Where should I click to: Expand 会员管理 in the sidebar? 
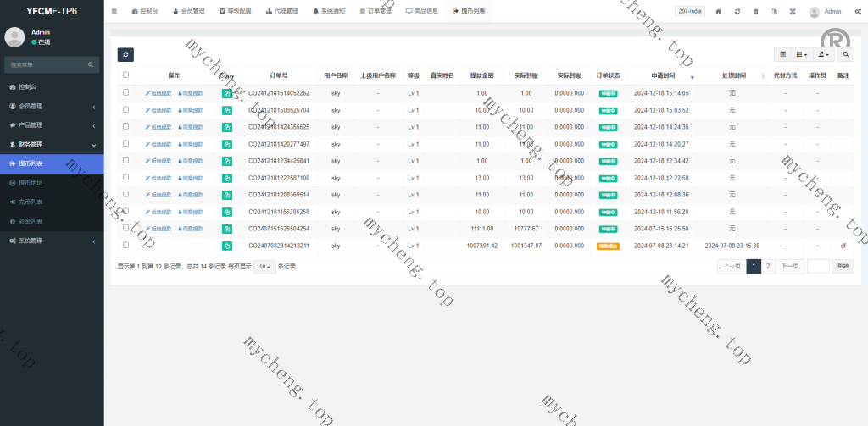pos(51,106)
